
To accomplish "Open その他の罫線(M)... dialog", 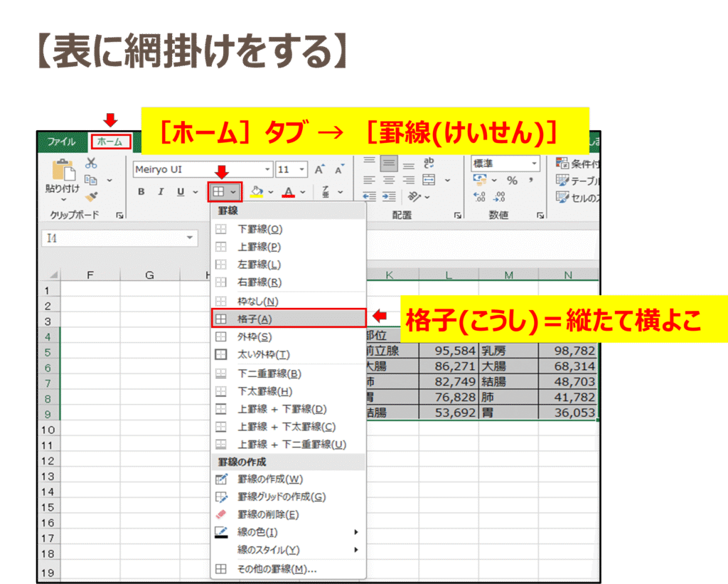I will 277,568.
